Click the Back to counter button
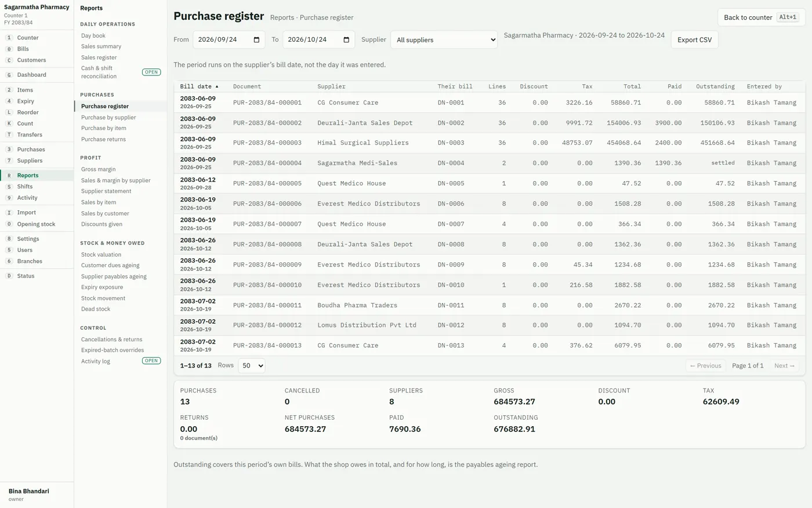The width and height of the screenshot is (812, 508). [761, 17]
